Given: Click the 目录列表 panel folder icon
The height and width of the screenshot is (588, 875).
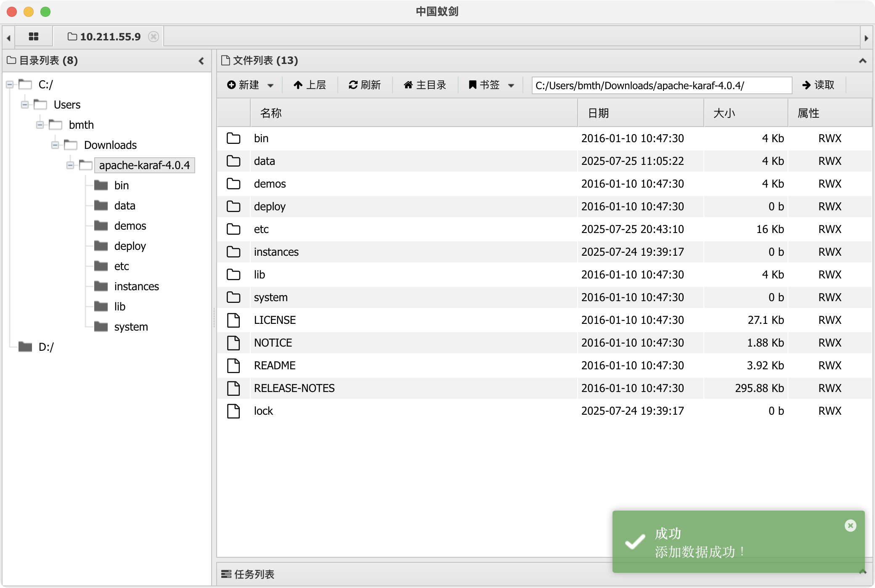Looking at the screenshot, I should [12, 61].
